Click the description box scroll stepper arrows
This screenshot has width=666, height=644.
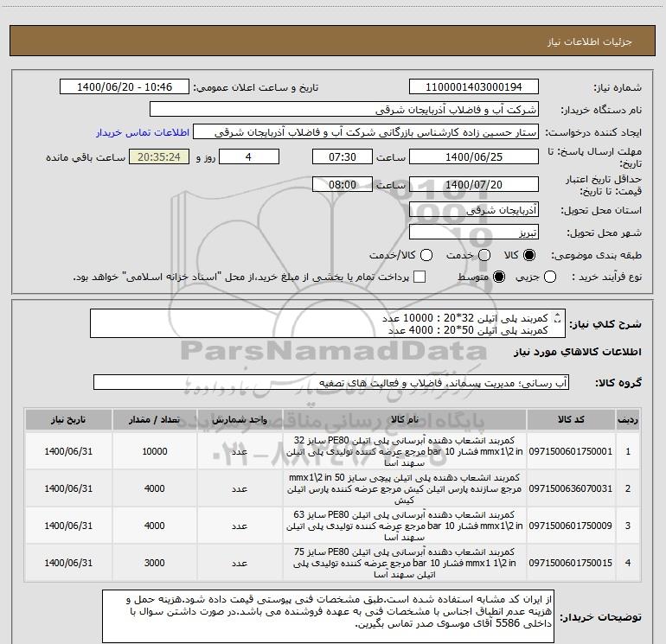[x=558, y=317]
